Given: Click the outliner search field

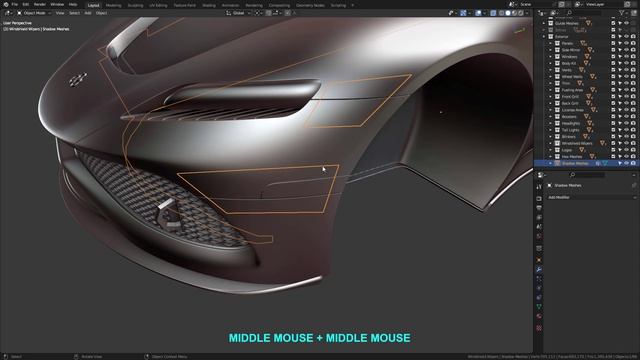Looking at the screenshot, I should tap(584, 13).
